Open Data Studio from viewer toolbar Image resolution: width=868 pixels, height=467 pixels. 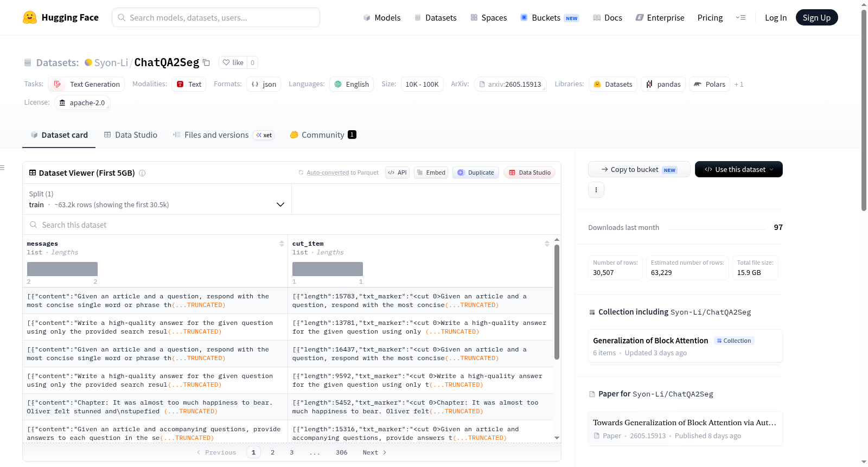pos(529,172)
